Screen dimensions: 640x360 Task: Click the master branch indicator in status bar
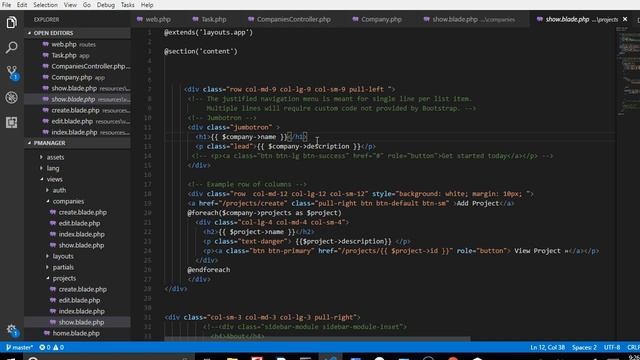[20, 347]
